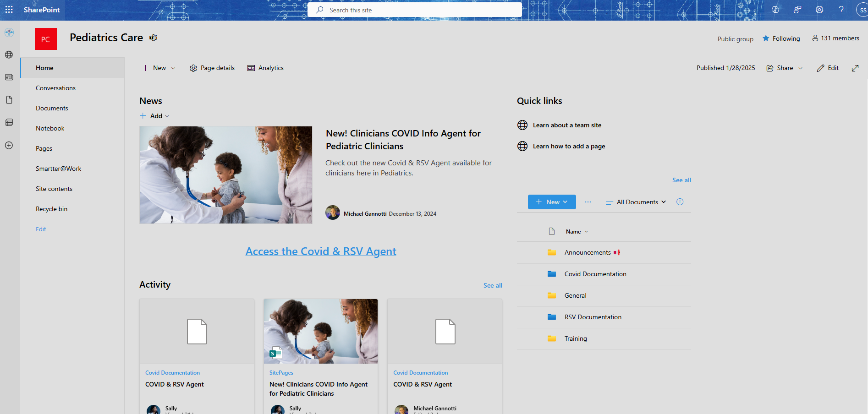868x414 pixels.
Task: Click the Covid Documentation blue folder icon
Action: (x=552, y=274)
